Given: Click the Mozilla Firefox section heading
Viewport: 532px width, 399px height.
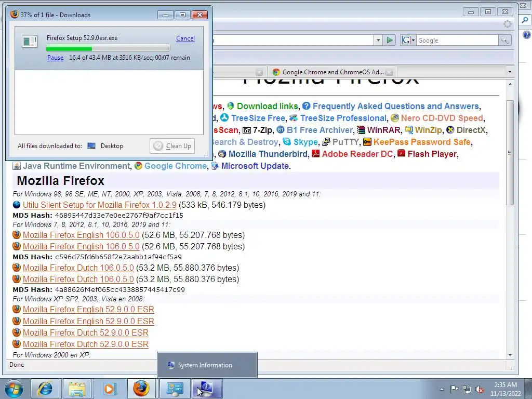Looking at the screenshot, I should [x=60, y=181].
